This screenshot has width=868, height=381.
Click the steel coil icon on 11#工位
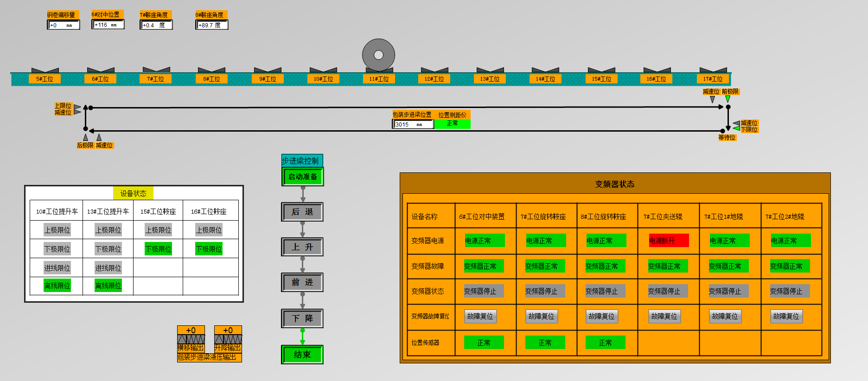click(x=378, y=55)
